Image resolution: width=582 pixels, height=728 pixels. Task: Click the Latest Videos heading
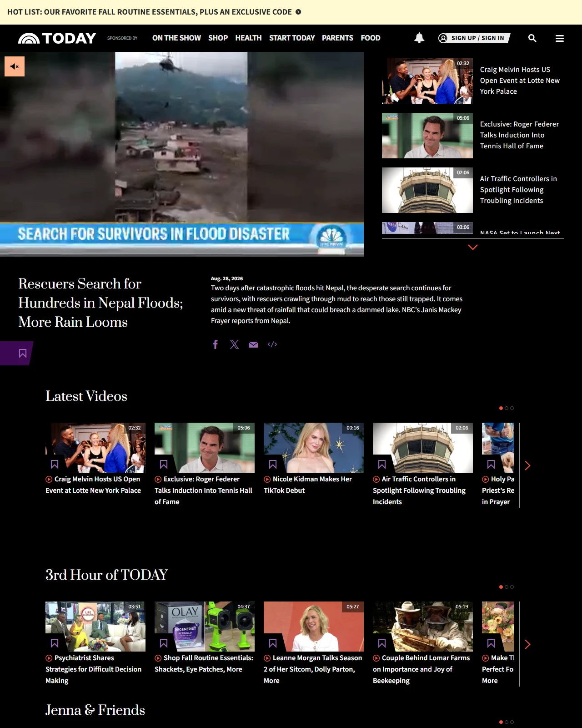tap(86, 396)
